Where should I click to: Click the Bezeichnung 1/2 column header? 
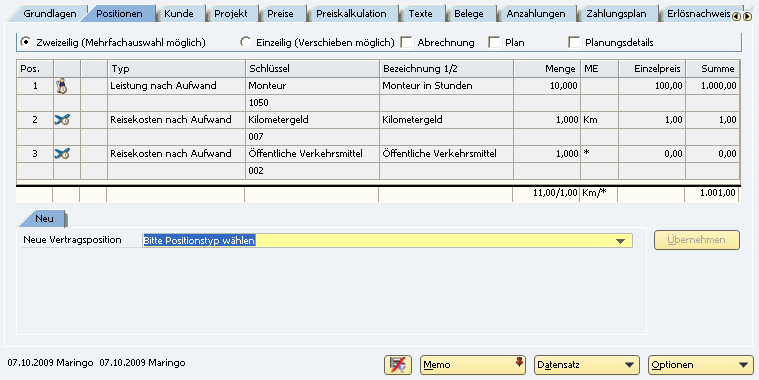pyautogui.click(x=446, y=69)
